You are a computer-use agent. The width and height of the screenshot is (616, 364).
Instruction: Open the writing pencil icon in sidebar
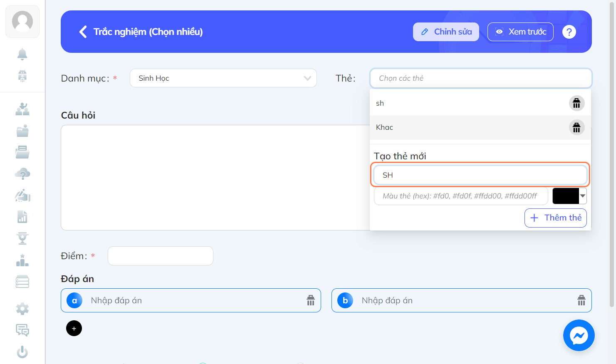tap(22, 195)
